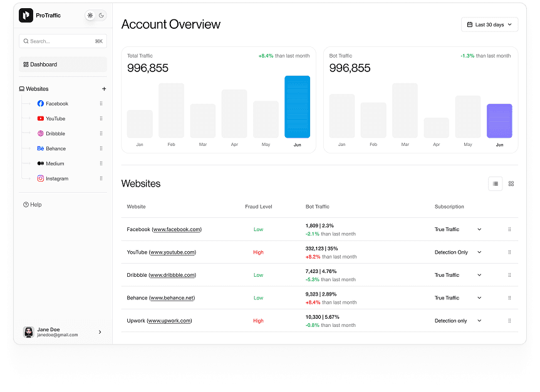Viewport: 540px width, 392px height.
Task: Open the Last 30 days dropdown
Action: pyautogui.click(x=489, y=24)
